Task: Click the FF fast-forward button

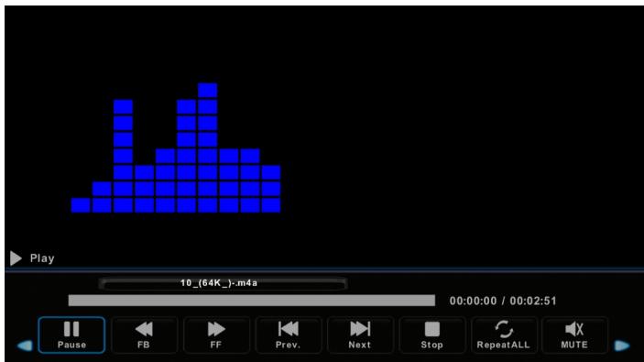Action: click(216, 335)
